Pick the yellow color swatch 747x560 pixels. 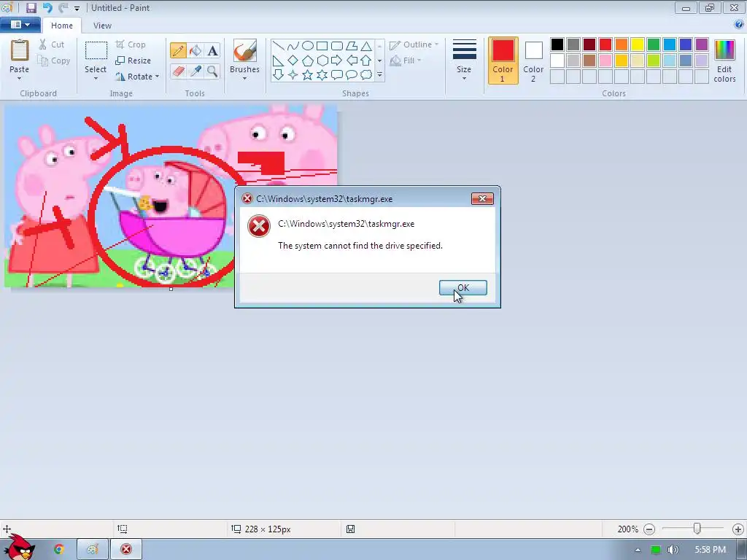tap(638, 44)
